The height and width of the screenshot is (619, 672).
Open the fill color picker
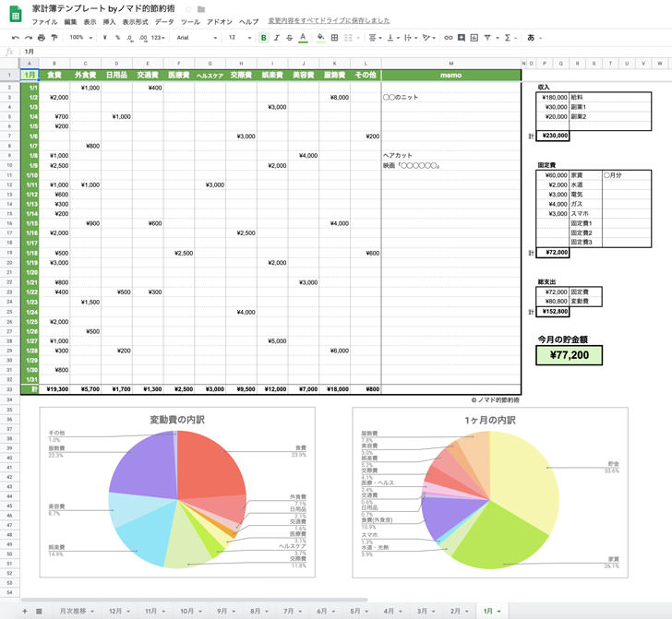tap(320, 38)
